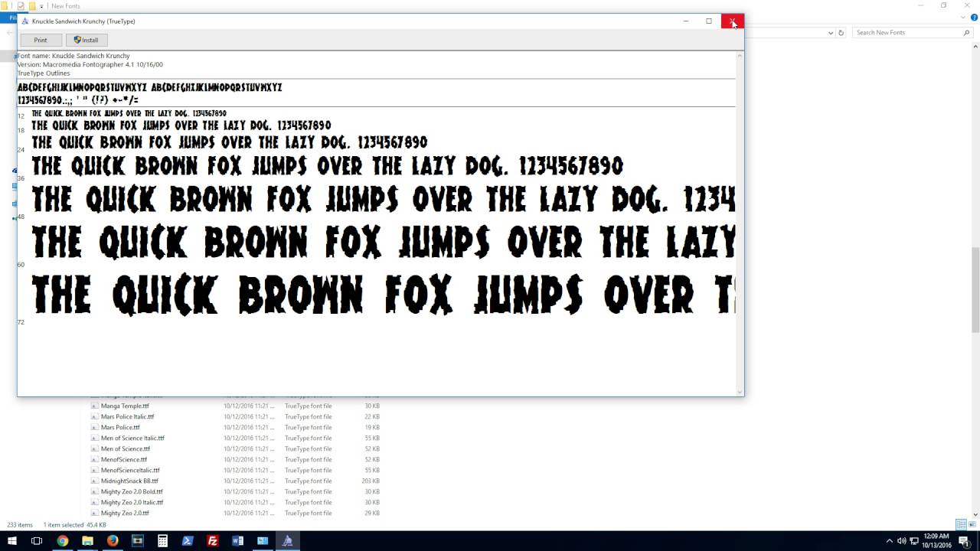Open the address bar history dropdown
Image resolution: width=980 pixels, height=551 pixels.
pyautogui.click(x=831, y=33)
